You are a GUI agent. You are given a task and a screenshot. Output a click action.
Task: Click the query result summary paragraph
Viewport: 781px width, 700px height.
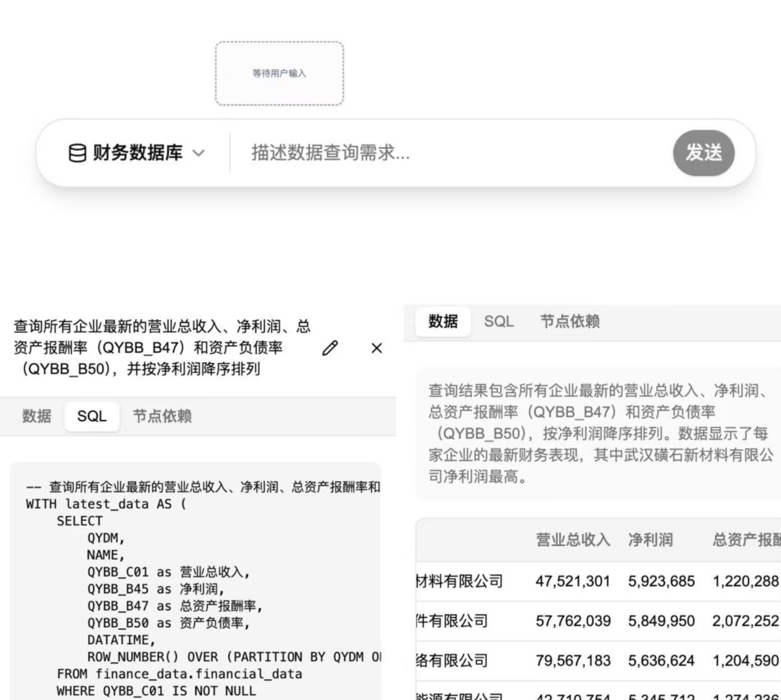(599, 433)
